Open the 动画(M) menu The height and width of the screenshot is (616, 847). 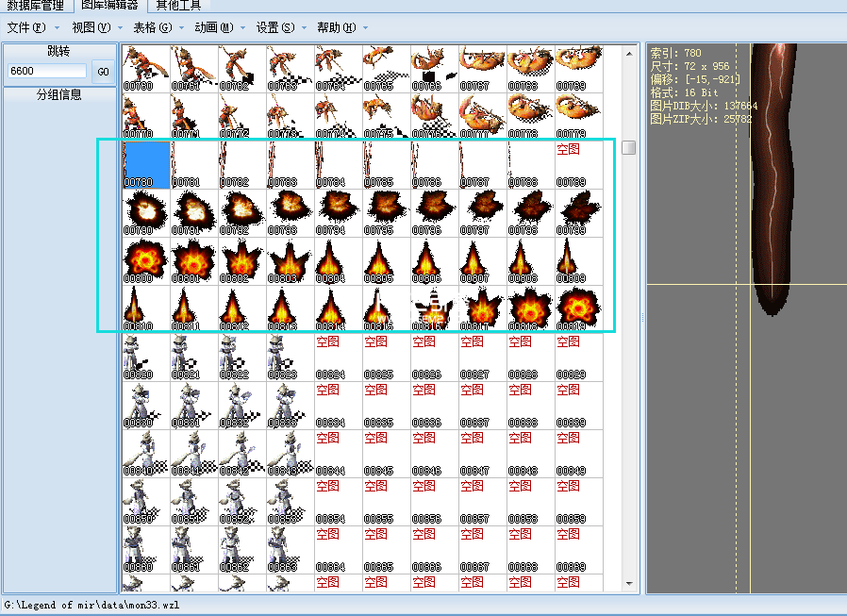pos(213,28)
